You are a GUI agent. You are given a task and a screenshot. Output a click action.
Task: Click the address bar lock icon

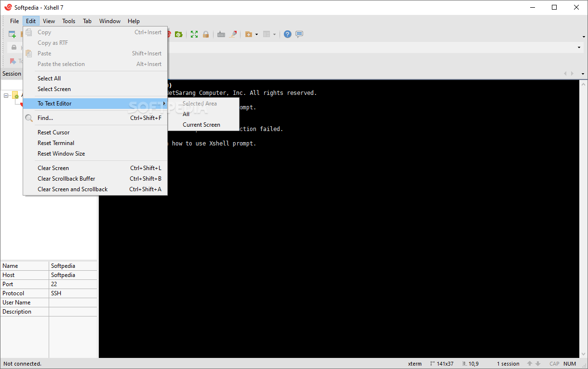pos(14,47)
